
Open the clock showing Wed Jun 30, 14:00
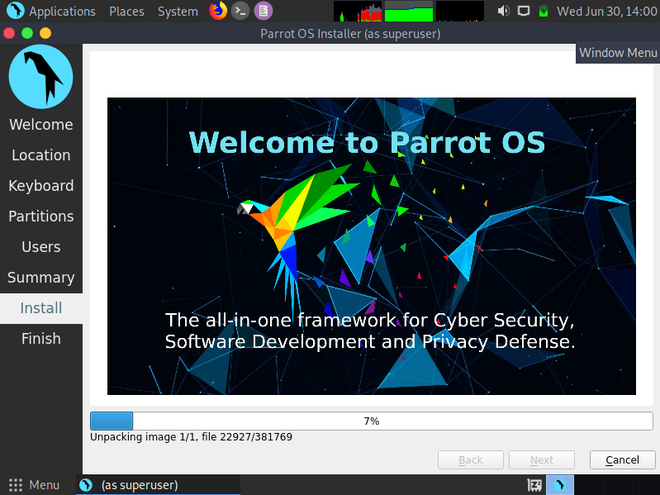pyautogui.click(x=607, y=11)
